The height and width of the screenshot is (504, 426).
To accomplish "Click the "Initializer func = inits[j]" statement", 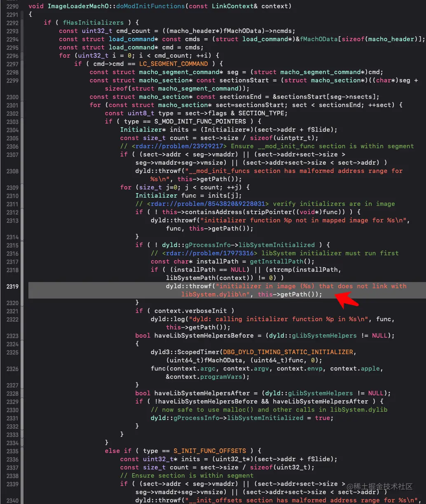I will tap(189, 196).
